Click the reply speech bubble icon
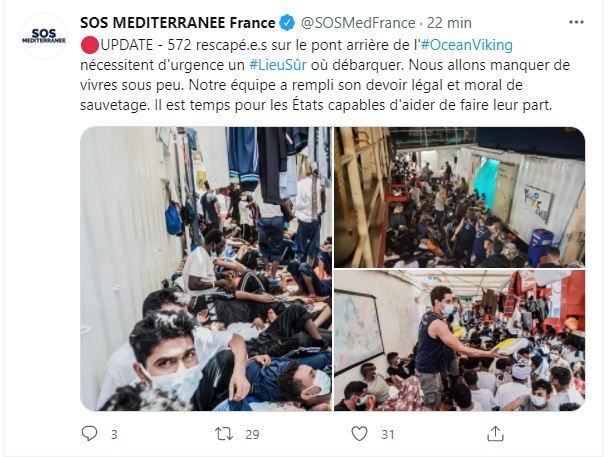Viewport: 612px width, 457px height. [x=89, y=434]
